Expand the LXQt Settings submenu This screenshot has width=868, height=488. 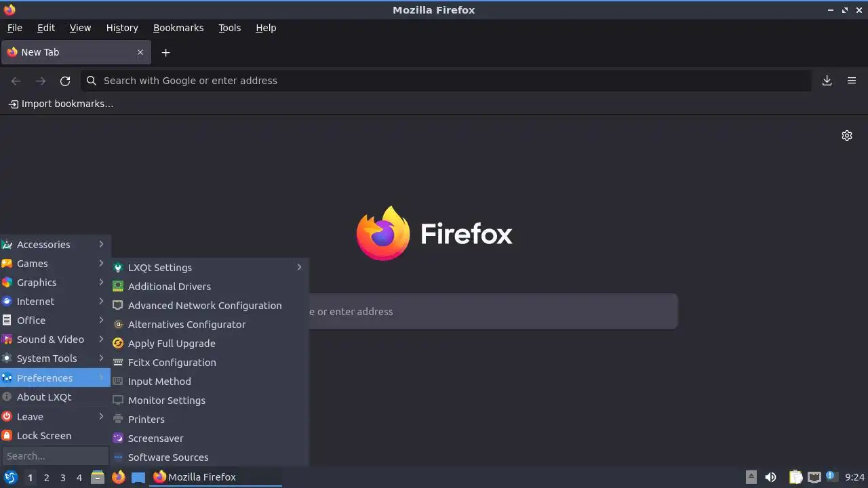point(210,268)
